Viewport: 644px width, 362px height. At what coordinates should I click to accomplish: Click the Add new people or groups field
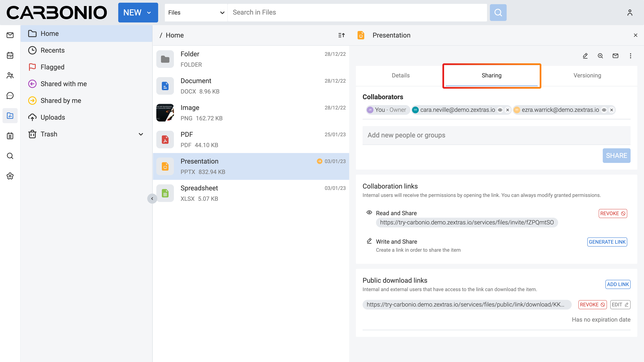coord(496,135)
